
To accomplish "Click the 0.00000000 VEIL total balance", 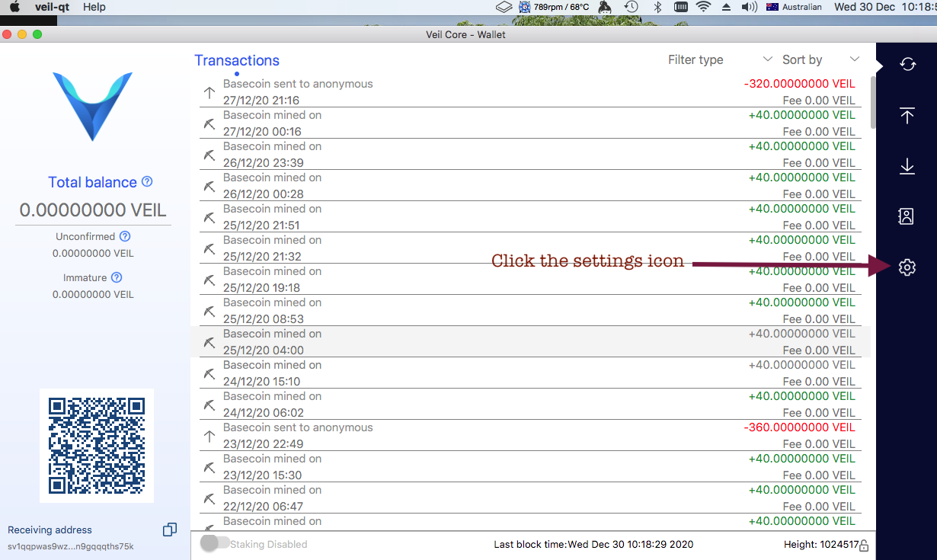I will [x=93, y=210].
